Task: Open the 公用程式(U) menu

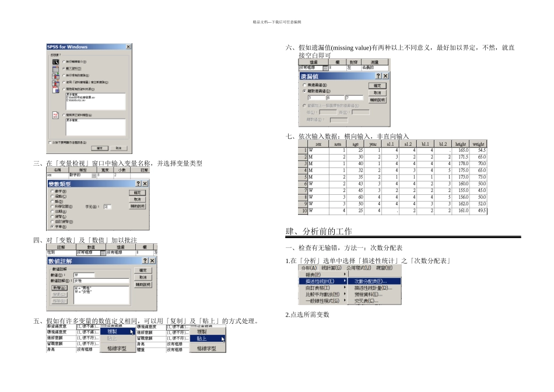Action: click(358, 268)
